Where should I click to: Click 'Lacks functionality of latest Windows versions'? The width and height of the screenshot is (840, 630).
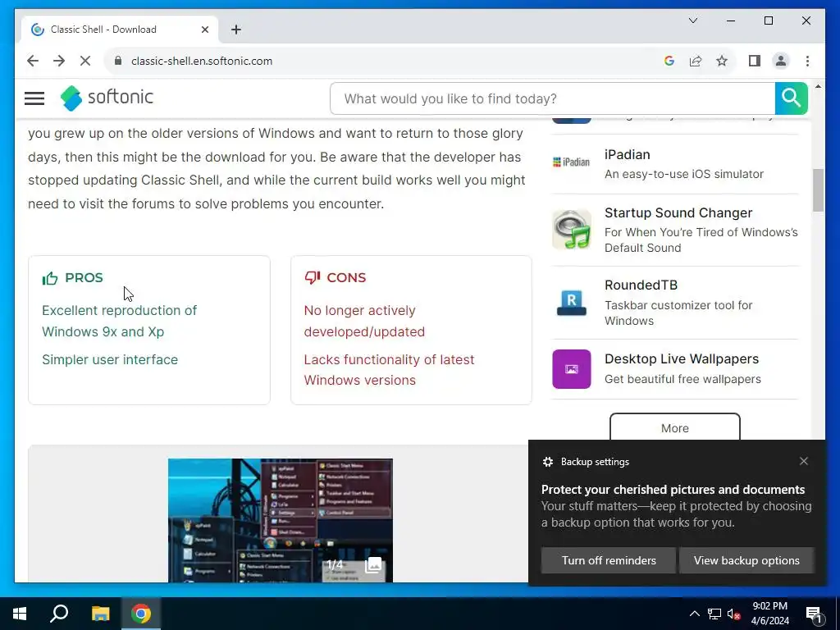pyautogui.click(x=389, y=370)
